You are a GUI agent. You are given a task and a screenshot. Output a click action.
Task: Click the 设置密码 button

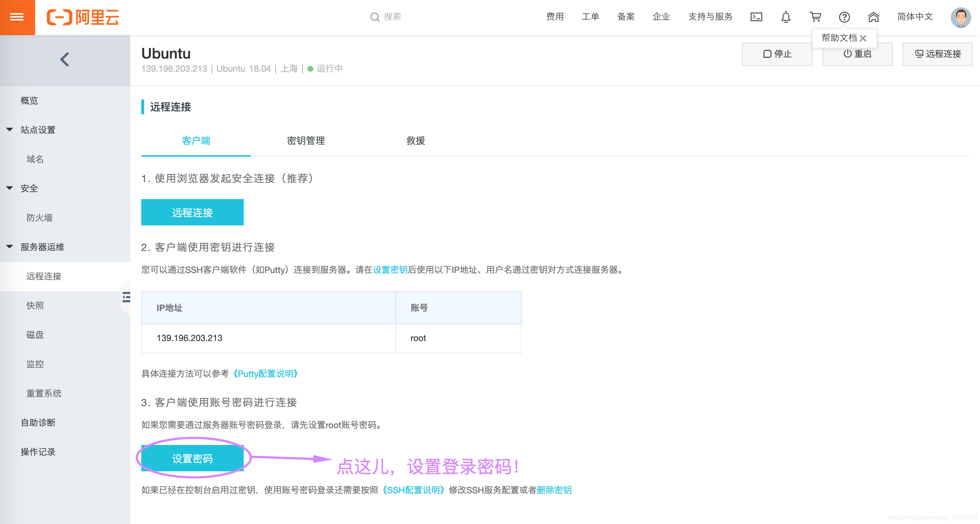point(192,458)
